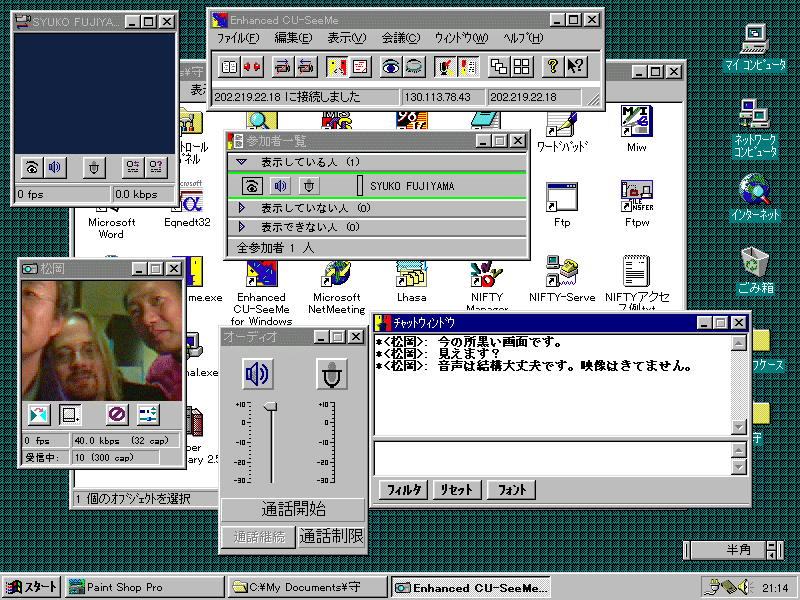Open the 表示(V) menu
The image size is (800, 600).
point(347,38)
